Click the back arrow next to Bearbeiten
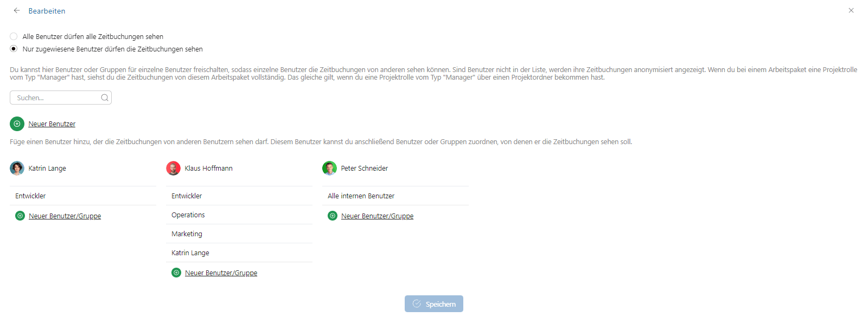This screenshot has width=868, height=317. tap(17, 10)
